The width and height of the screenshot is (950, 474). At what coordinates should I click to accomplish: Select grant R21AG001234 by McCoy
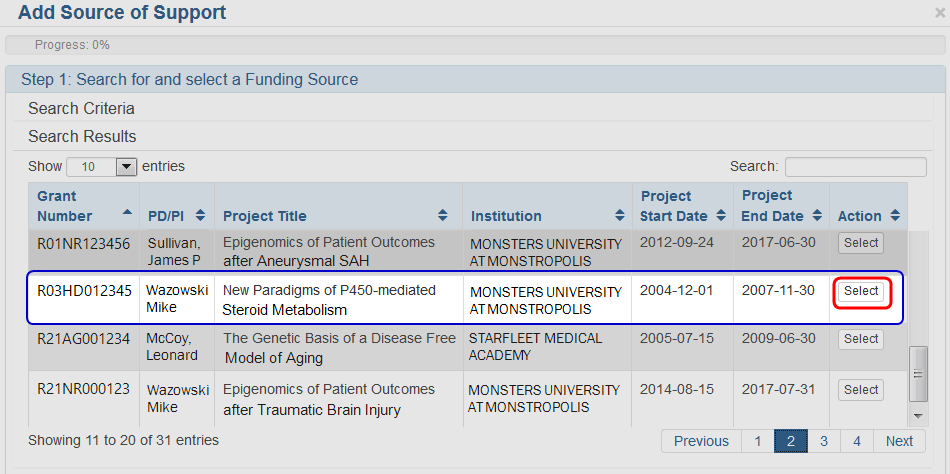(x=861, y=339)
